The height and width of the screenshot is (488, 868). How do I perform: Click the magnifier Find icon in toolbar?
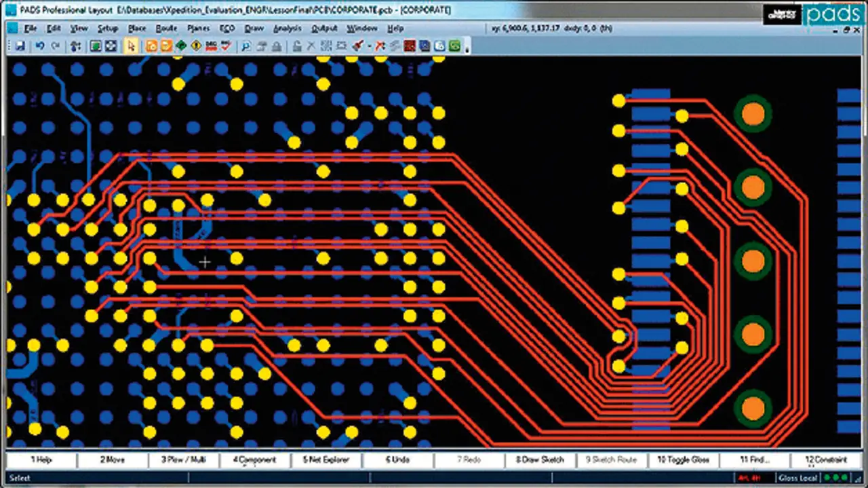(x=245, y=46)
